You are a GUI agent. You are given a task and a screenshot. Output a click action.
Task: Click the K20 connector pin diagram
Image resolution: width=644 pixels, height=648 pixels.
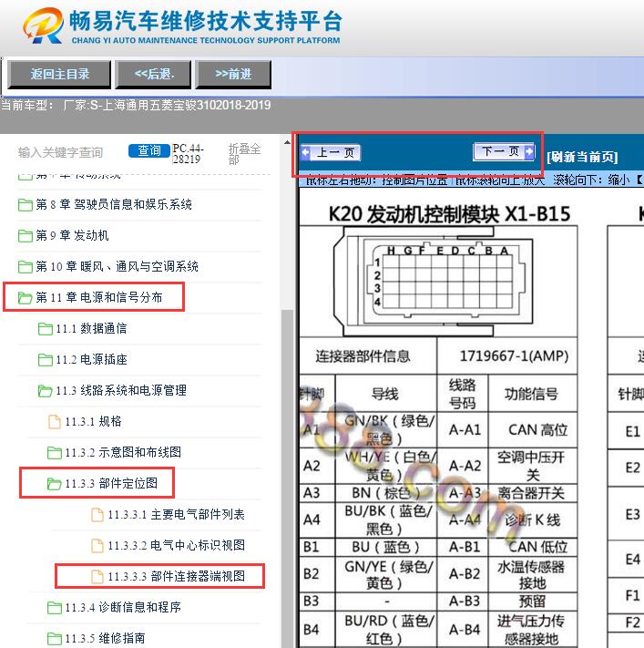[x=434, y=282]
